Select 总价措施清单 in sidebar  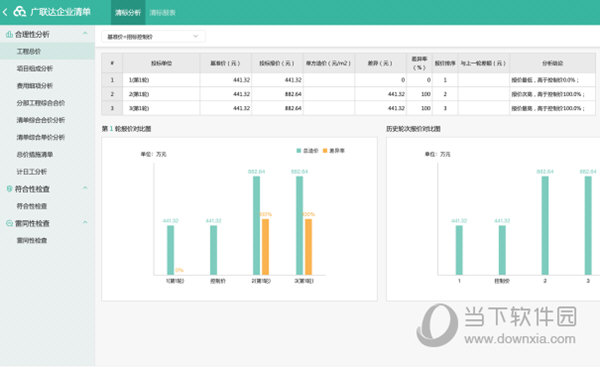(35, 155)
